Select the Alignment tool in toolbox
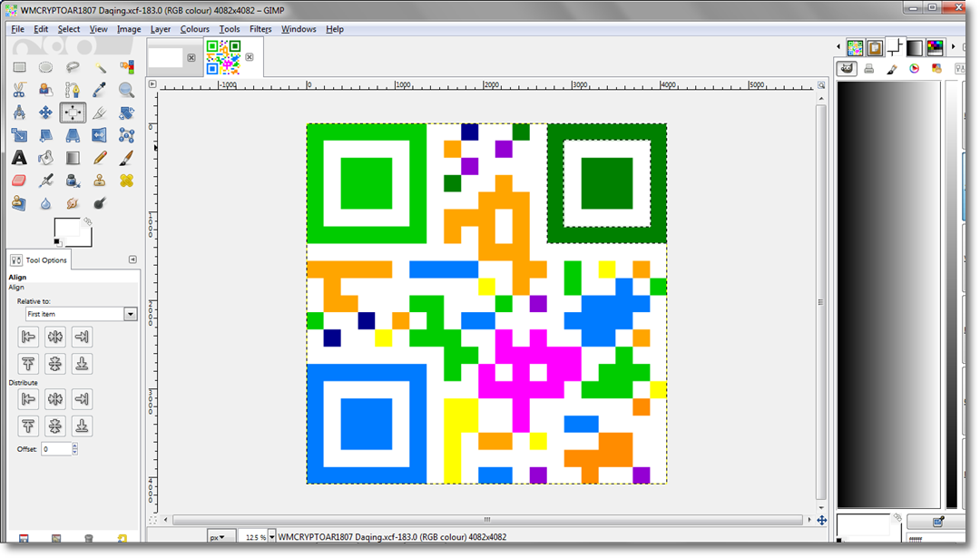Image resolution: width=980 pixels, height=558 pixels. (73, 113)
